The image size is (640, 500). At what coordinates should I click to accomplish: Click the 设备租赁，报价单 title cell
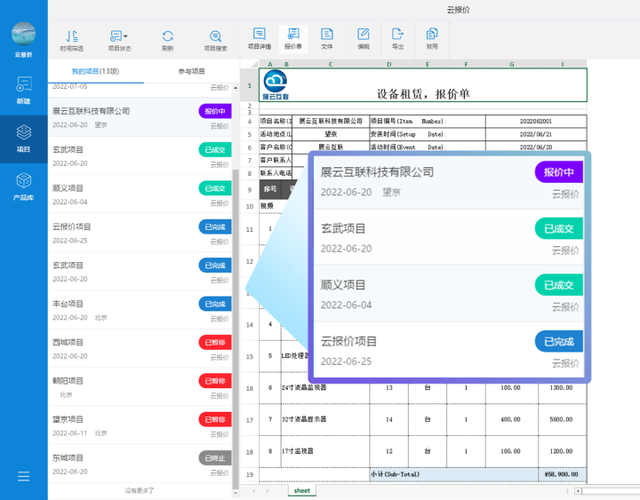(423, 85)
